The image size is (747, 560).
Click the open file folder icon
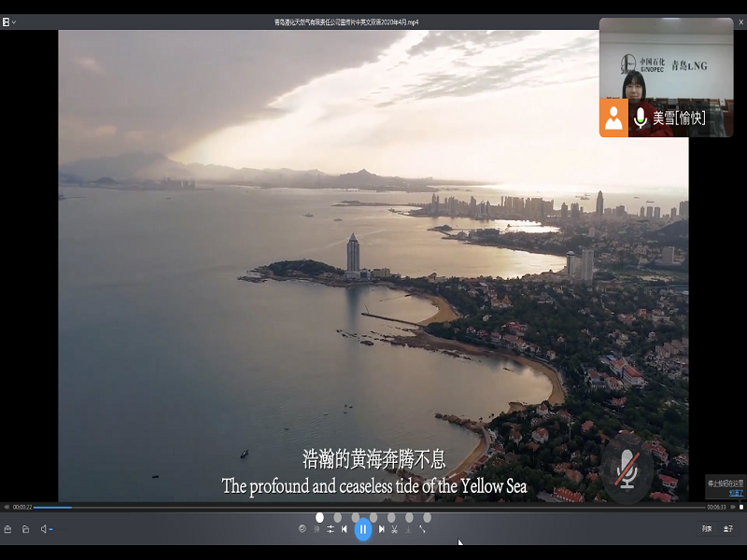point(25,529)
